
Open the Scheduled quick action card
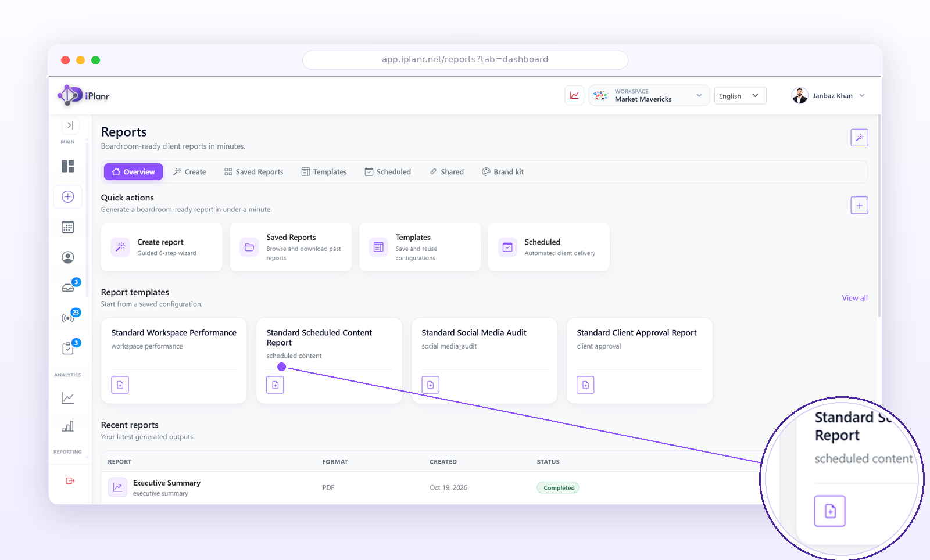pos(549,247)
